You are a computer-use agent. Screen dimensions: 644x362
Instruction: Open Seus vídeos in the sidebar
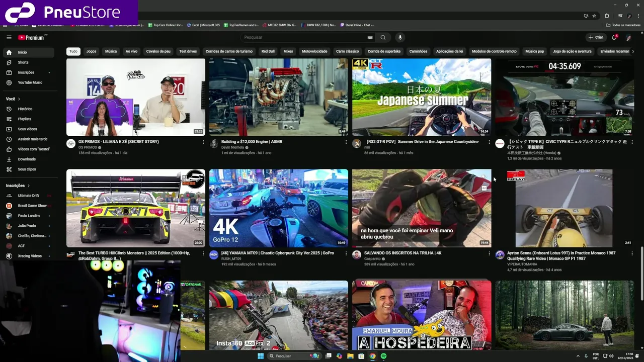point(29,129)
